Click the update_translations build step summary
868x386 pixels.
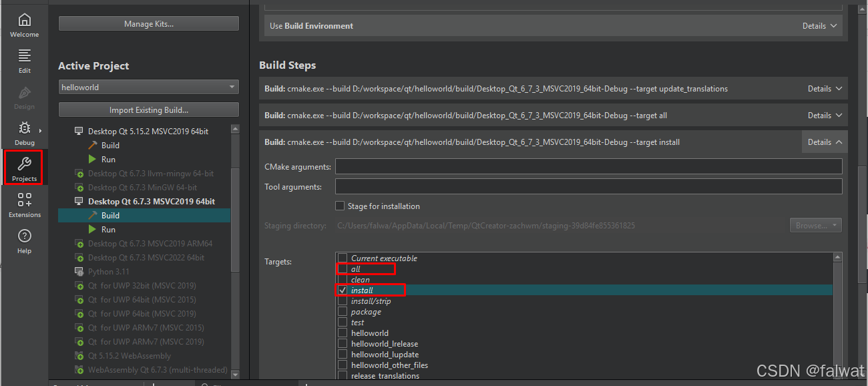click(496, 89)
